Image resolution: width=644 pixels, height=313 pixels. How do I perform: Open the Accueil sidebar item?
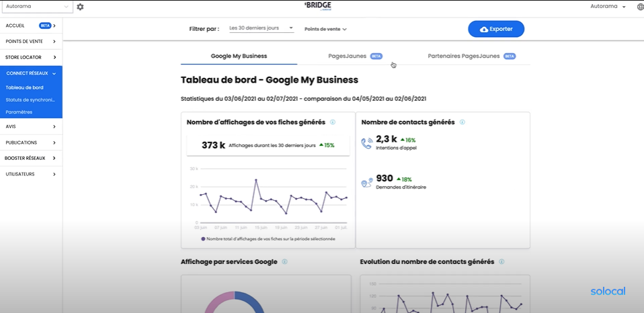[31, 26]
